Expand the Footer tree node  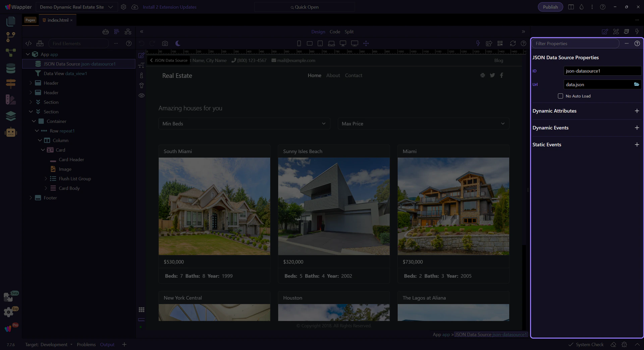(31, 198)
